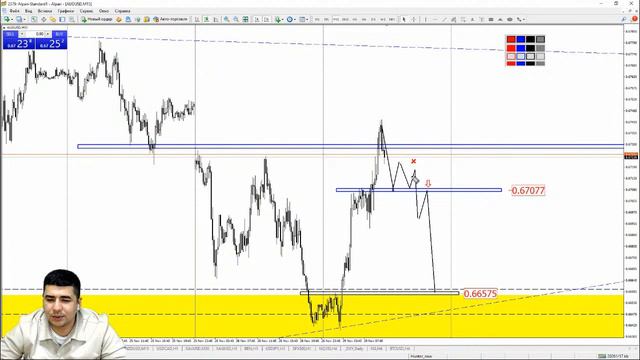This screenshot has height=360, width=640.
Task: Switch to the BTCUSD,H4 chart tab
Action: pyautogui.click(x=400, y=349)
